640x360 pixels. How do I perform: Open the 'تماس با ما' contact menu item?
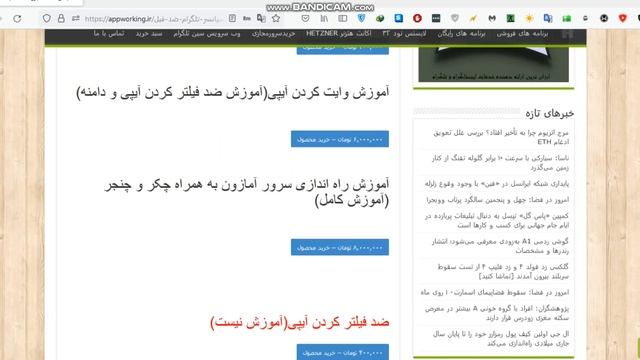(x=109, y=34)
